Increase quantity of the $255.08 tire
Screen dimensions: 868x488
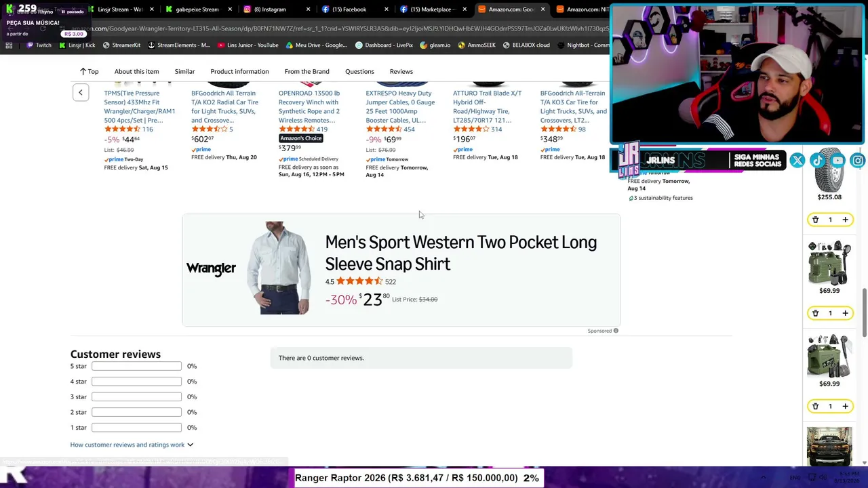(845, 220)
